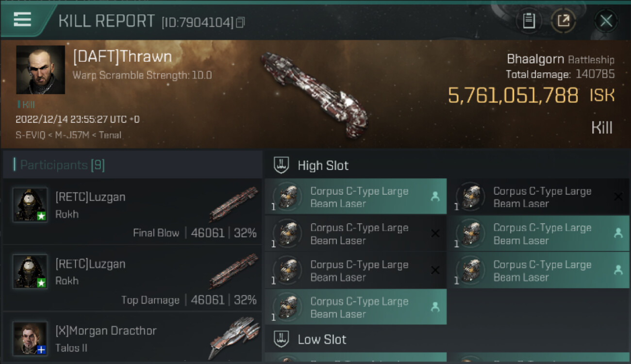Close the kill report panel
The width and height of the screenshot is (631, 364).
606,21
